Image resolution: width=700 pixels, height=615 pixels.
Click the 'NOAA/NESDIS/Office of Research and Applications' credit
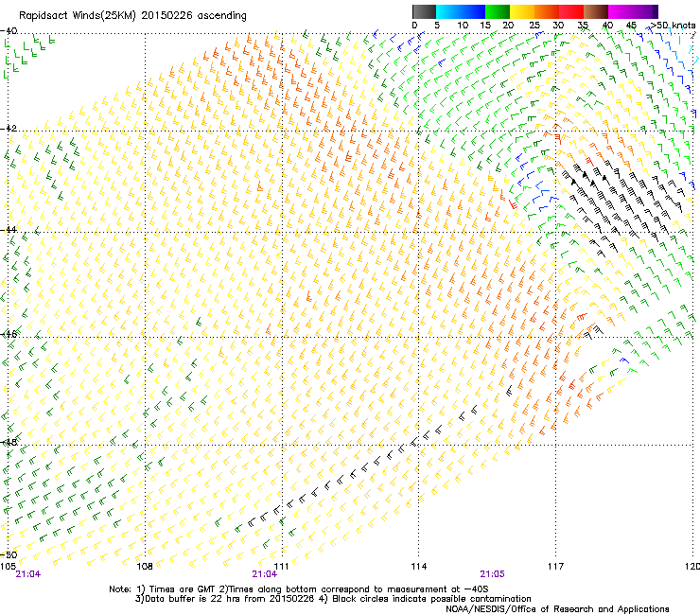click(x=557, y=609)
